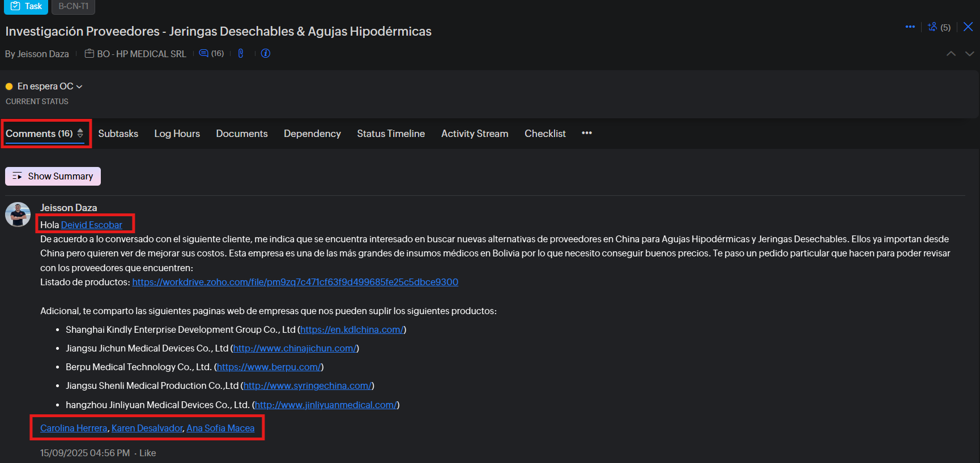Click the BO - HP MEDICAL SRL project name
Viewport: 980px width, 463px height.
(141, 54)
